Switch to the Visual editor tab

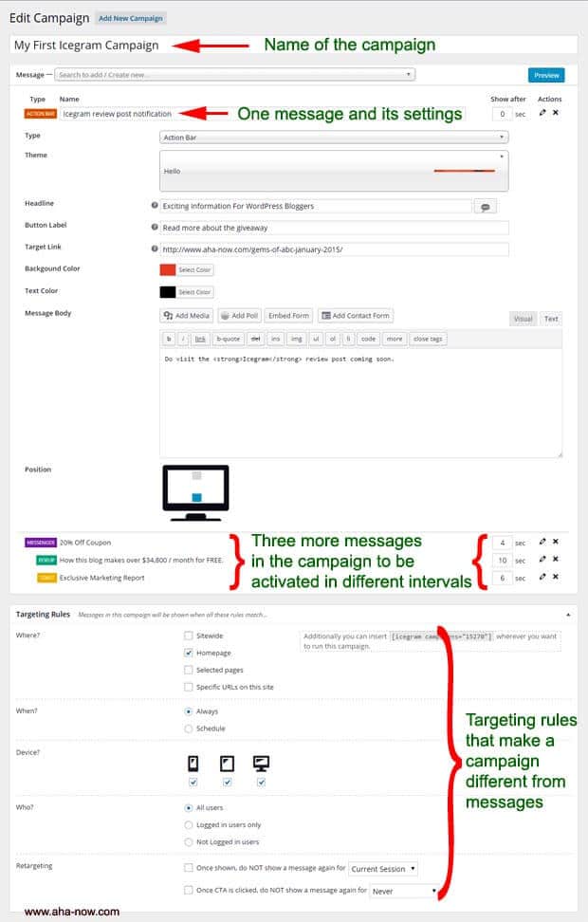[x=523, y=319]
